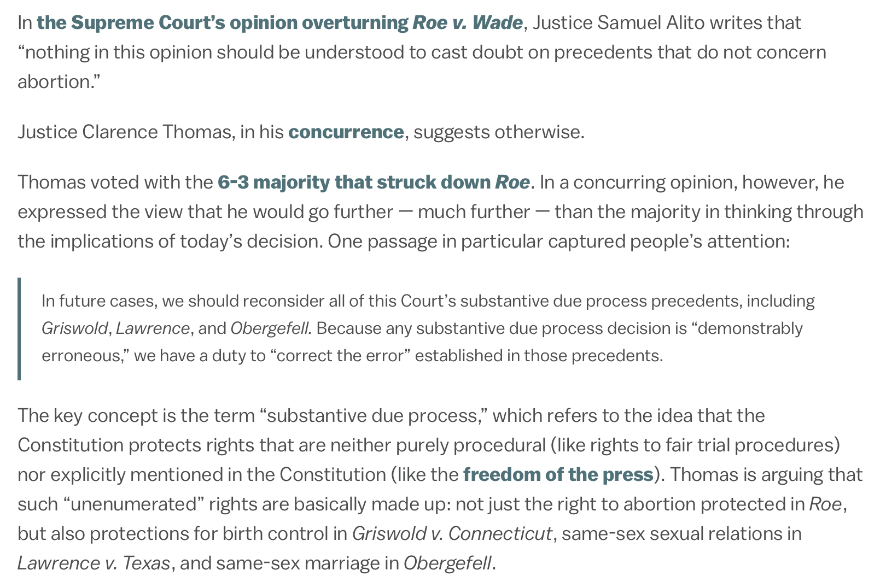Click the italic text "Lawrence v. Texas"
The width and height of the screenshot is (886, 588).
(94, 563)
